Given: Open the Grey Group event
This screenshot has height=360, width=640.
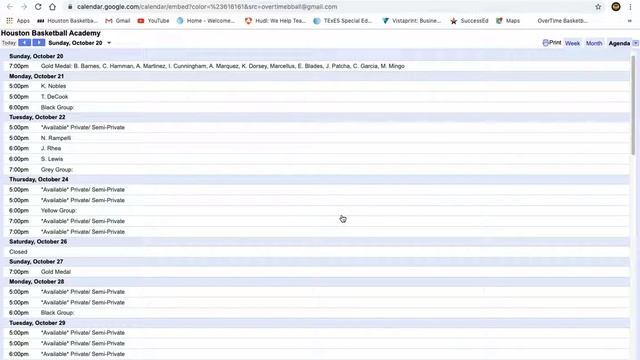Looking at the screenshot, I should [56, 169].
